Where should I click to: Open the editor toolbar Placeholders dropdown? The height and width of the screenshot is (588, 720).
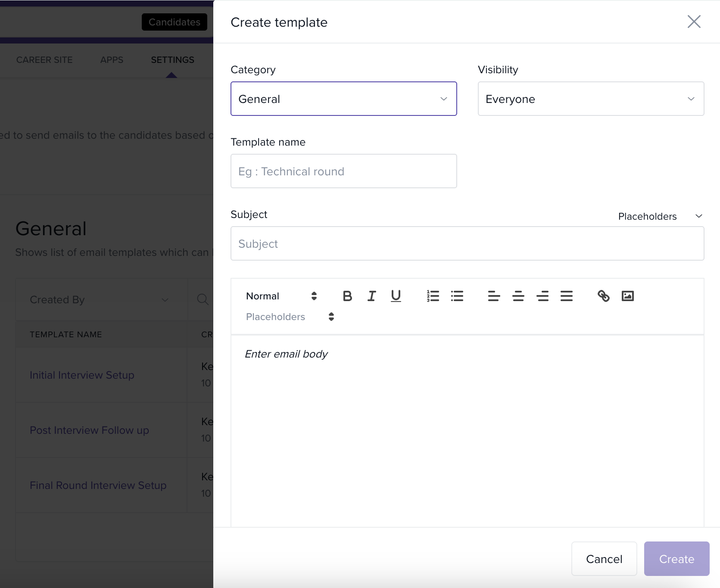[x=290, y=317]
